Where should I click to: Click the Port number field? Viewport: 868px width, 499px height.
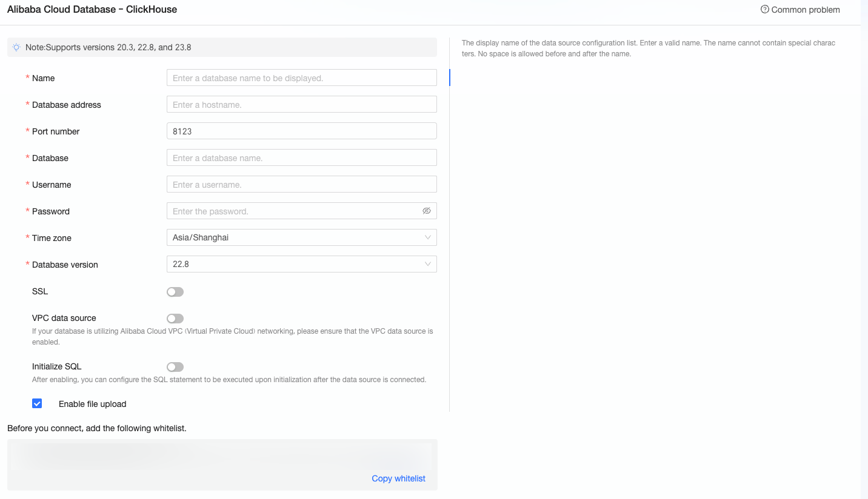coord(302,131)
